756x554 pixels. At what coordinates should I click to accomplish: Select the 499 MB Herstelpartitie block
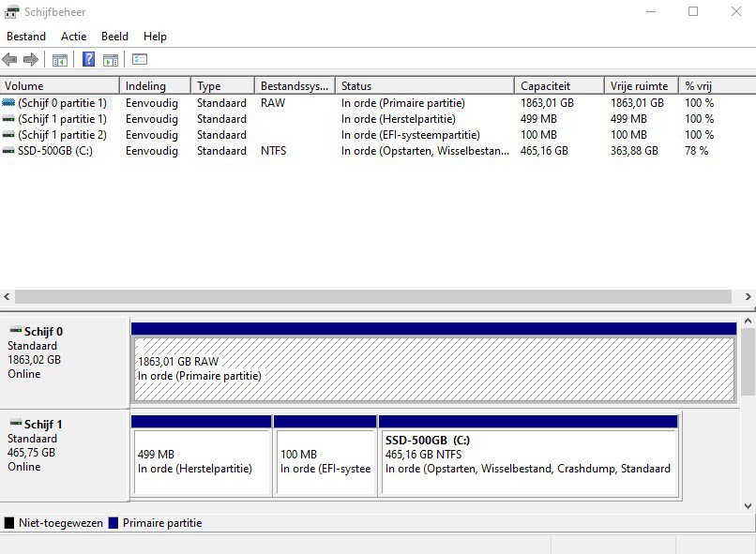pos(201,461)
